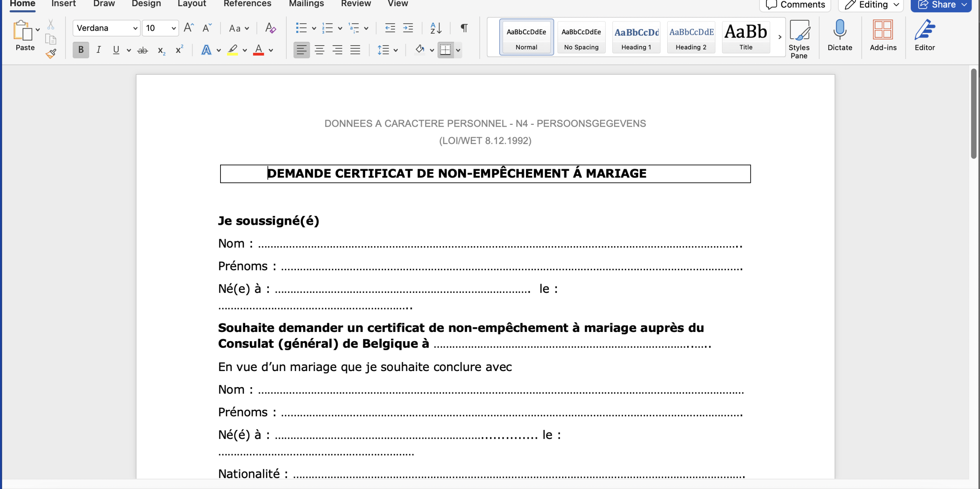Screen dimensions: 980x489
Task: Insert numbered list
Action: [327, 28]
